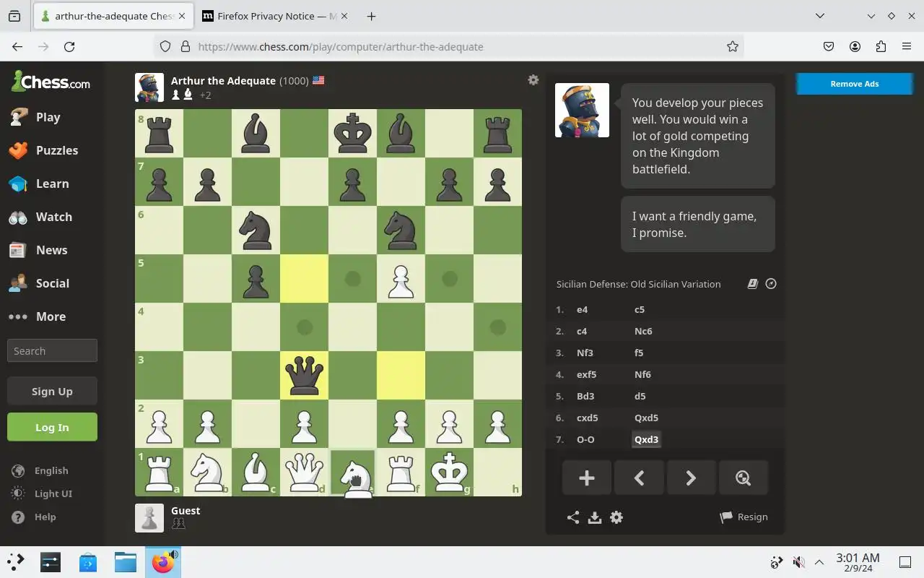Open Firefox View icon
Viewport: 924px width, 578px height.
pyautogui.click(x=14, y=16)
